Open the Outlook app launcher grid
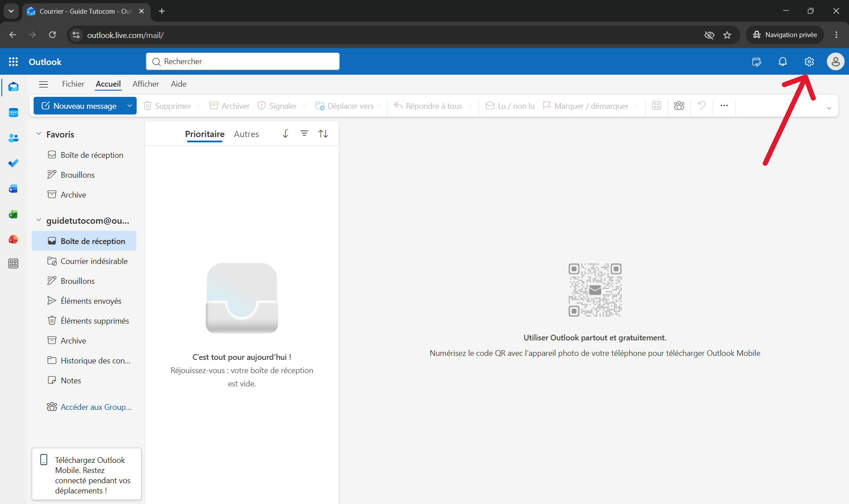 click(x=13, y=62)
